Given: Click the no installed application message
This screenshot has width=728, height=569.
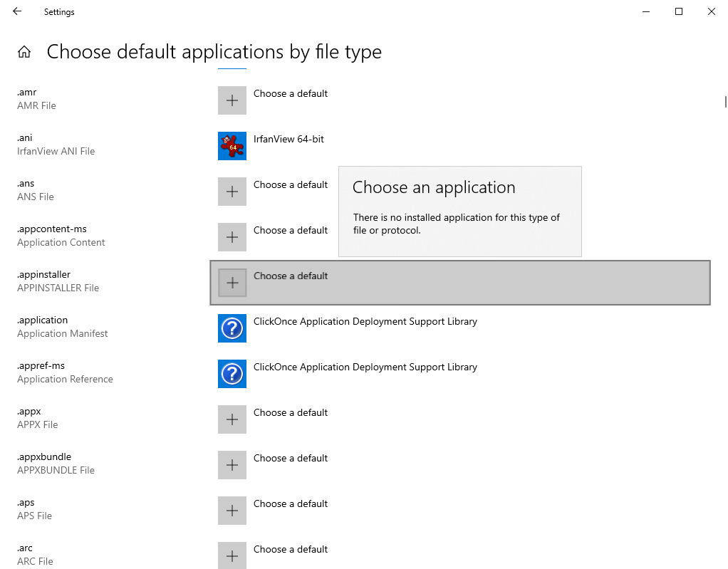Looking at the screenshot, I should tap(457, 224).
